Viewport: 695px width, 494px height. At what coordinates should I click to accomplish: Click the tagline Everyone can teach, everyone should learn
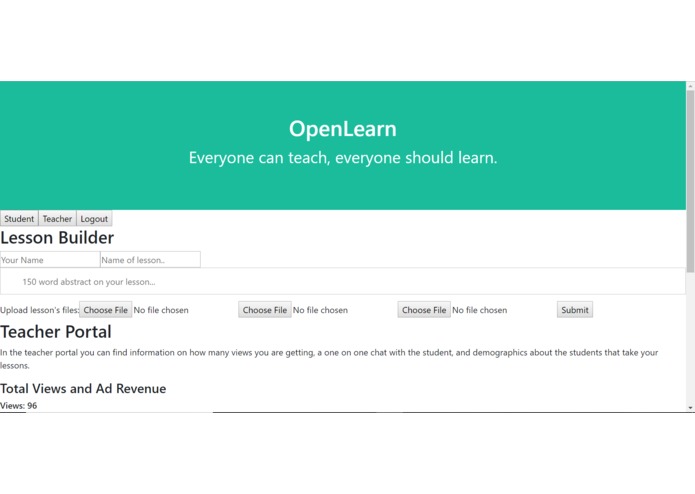click(x=343, y=158)
